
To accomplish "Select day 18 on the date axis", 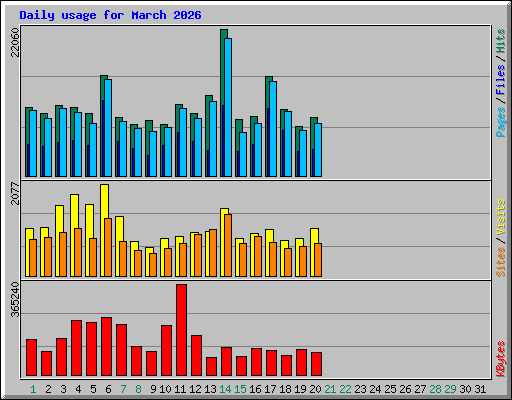I will tap(285, 389).
